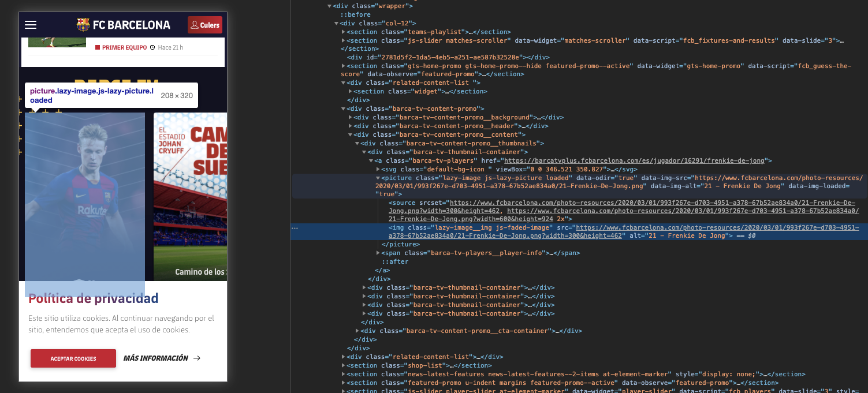Select the source srcset element row

tap(579, 211)
